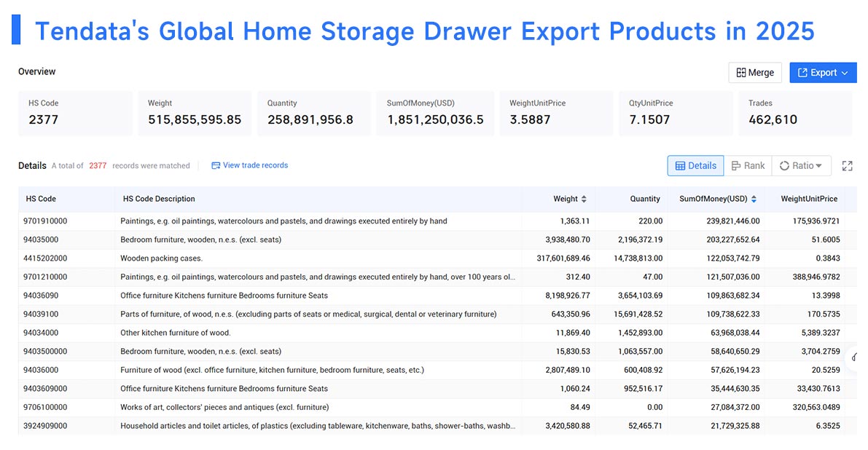
Task: Select HS code 94035000 cell
Action: [41, 240]
